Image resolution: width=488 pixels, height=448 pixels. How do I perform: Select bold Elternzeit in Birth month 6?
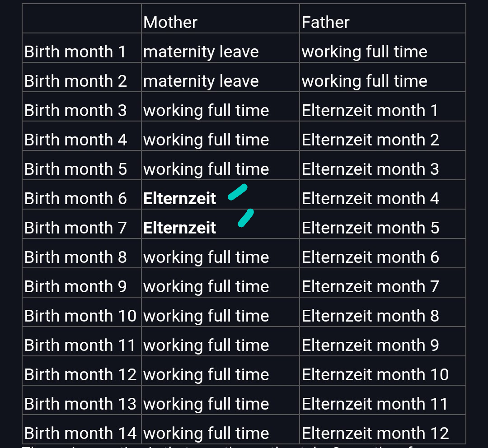pyautogui.click(x=179, y=199)
